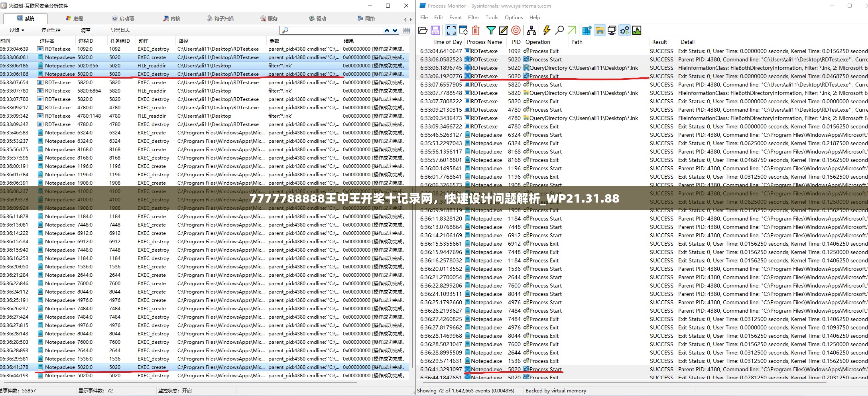The width and height of the screenshot is (868, 396).
Task: Switch to the 服务 tab
Action: point(269,19)
